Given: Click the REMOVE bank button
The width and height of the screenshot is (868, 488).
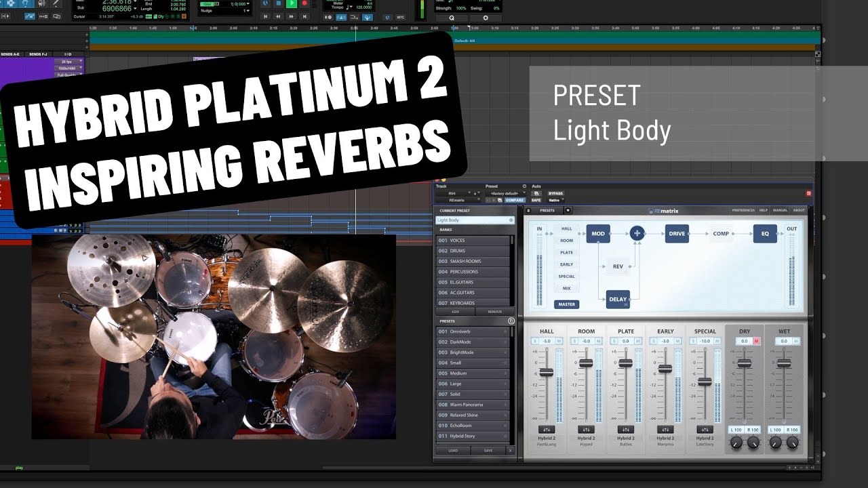Looking at the screenshot, I should pyautogui.click(x=495, y=311).
